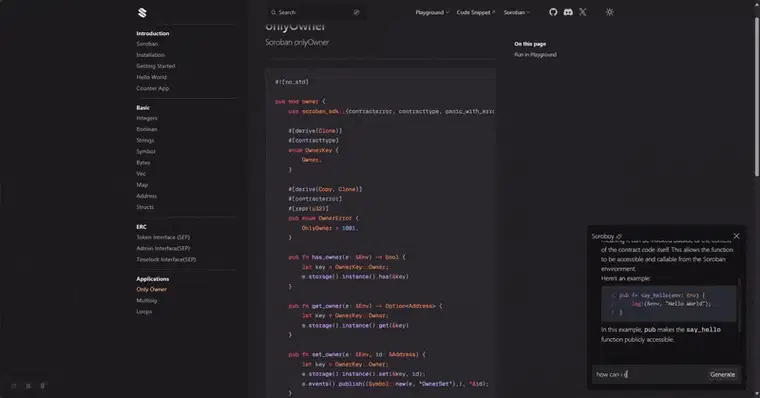Screen dimensions: 760x398
Task: Click into the Search field
Action: pyautogui.click(x=316, y=12)
